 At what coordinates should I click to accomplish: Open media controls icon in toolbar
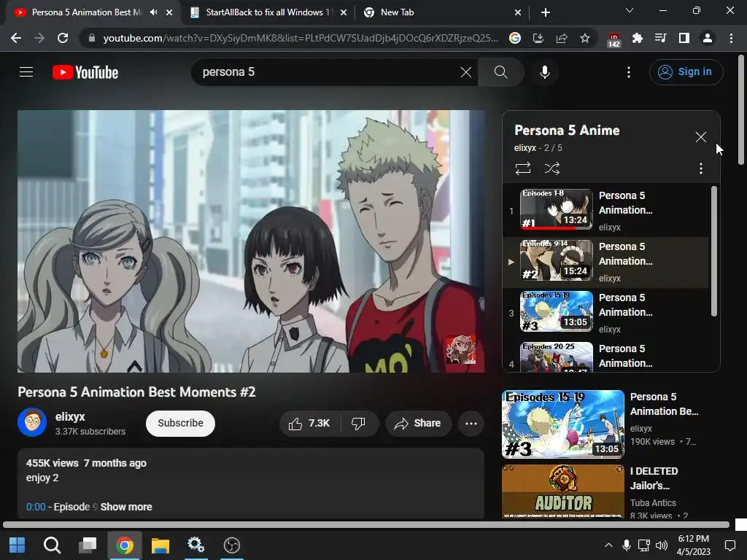coord(660,38)
